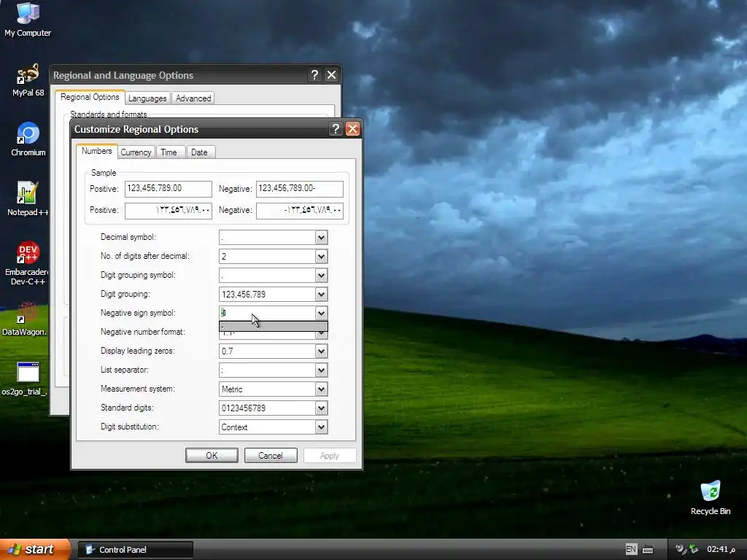Click digits after decimal value 2
This screenshot has height=560, width=747.
point(224,257)
